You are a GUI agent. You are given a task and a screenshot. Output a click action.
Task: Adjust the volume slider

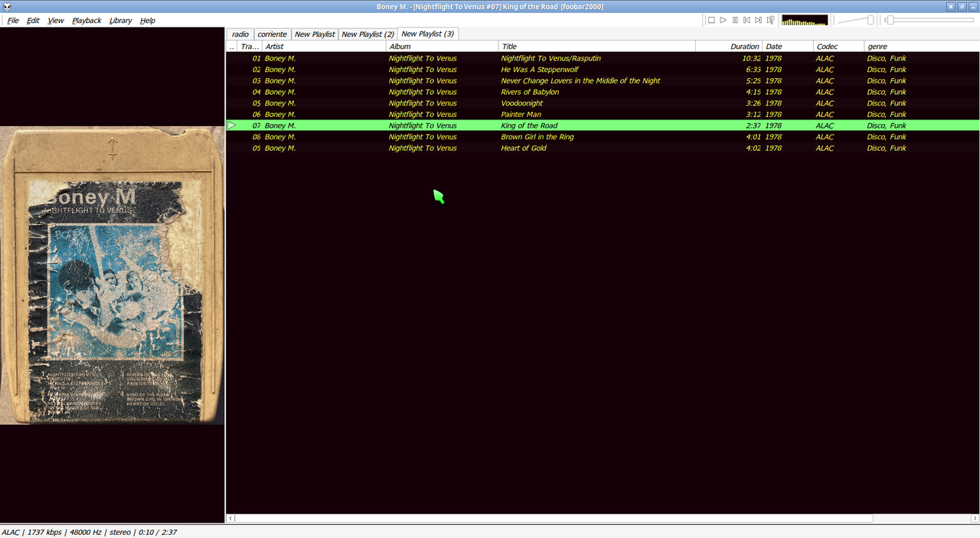pyautogui.click(x=856, y=20)
